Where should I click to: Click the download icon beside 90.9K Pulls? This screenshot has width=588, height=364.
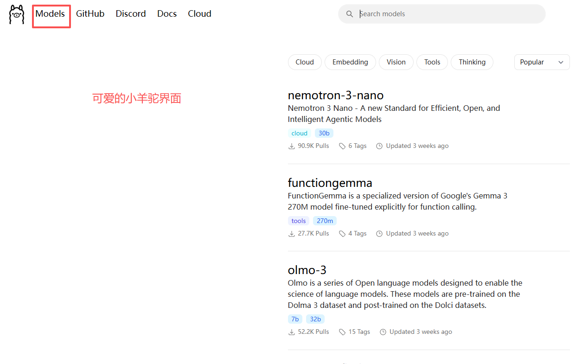292,146
